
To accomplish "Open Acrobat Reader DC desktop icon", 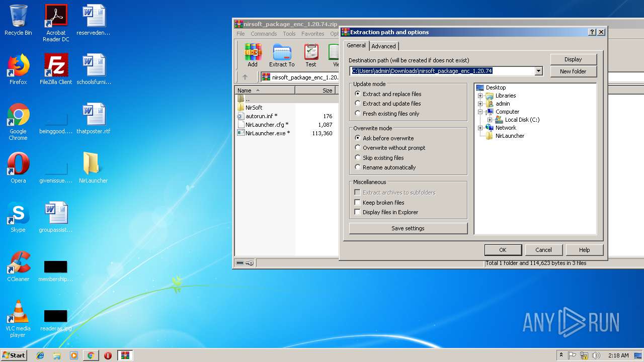I will 56,23.
